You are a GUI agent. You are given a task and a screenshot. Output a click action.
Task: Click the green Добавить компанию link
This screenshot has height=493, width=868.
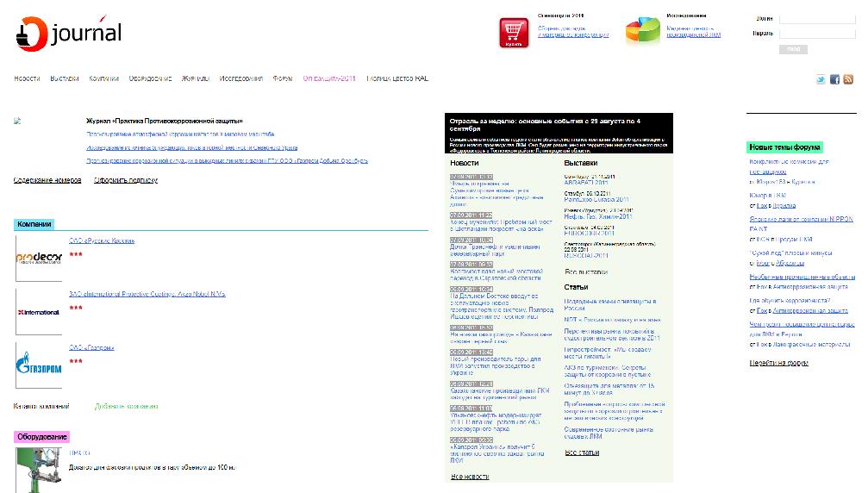point(126,407)
